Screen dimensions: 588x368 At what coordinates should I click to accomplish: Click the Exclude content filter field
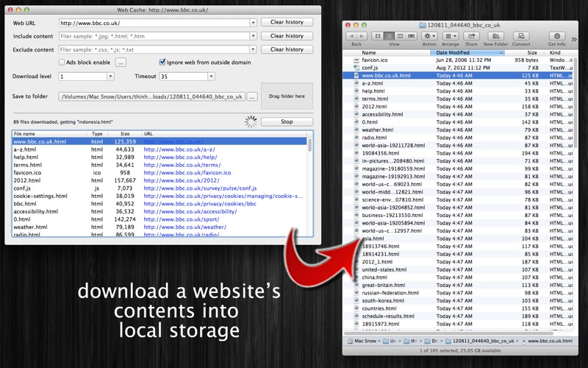pos(154,49)
